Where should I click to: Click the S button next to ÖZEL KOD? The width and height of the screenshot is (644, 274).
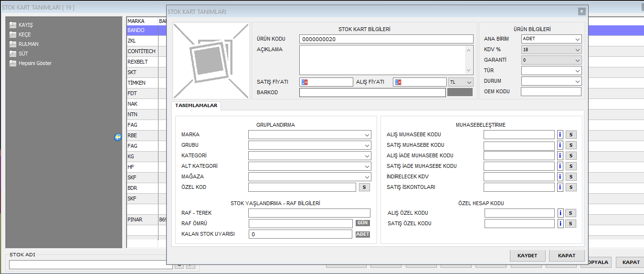coord(364,187)
